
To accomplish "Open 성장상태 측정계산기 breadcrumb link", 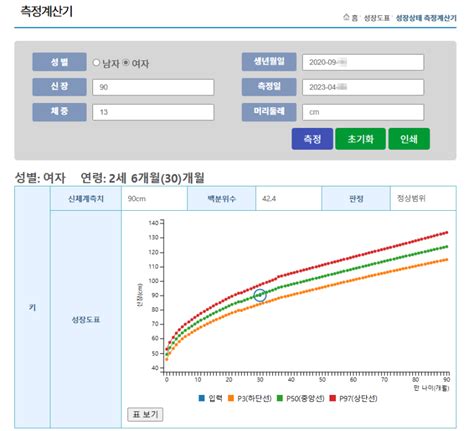I will point(426,18).
